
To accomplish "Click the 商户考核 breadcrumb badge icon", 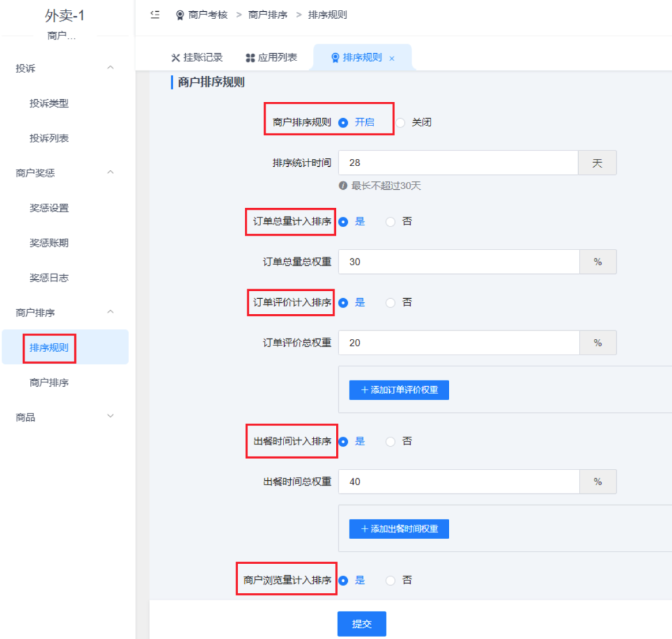I will pyautogui.click(x=180, y=15).
